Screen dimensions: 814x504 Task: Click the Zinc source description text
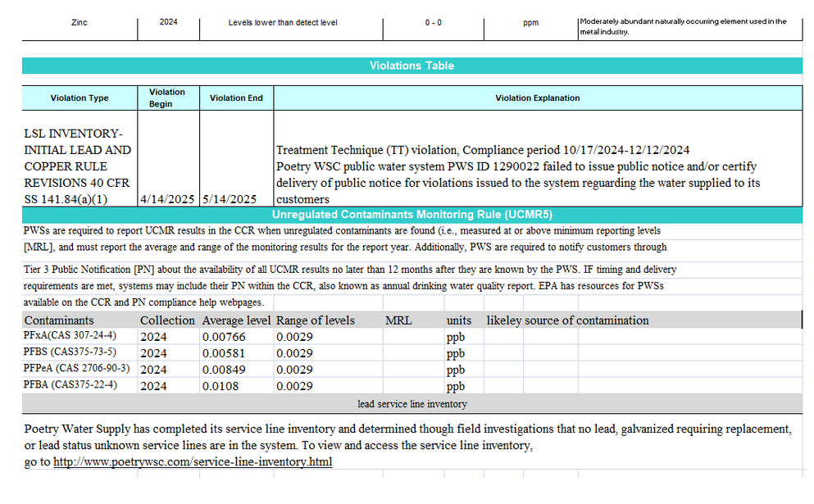tap(683, 26)
